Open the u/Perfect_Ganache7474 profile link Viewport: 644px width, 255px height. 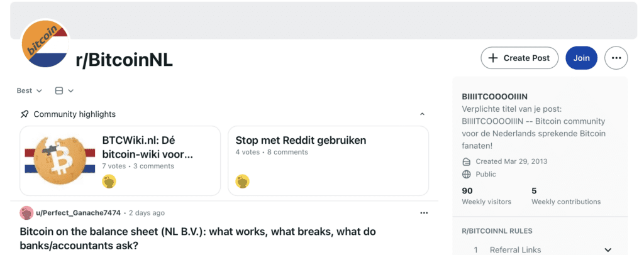click(79, 213)
